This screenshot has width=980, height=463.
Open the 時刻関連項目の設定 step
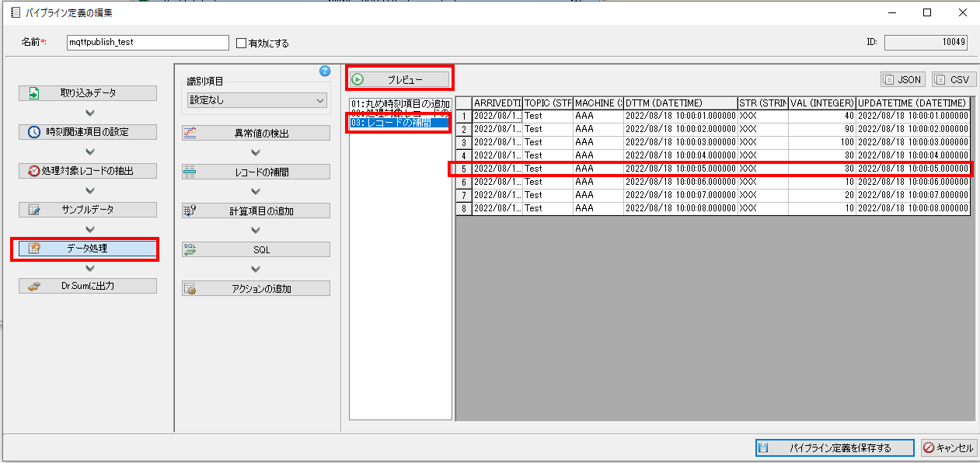coord(88,132)
